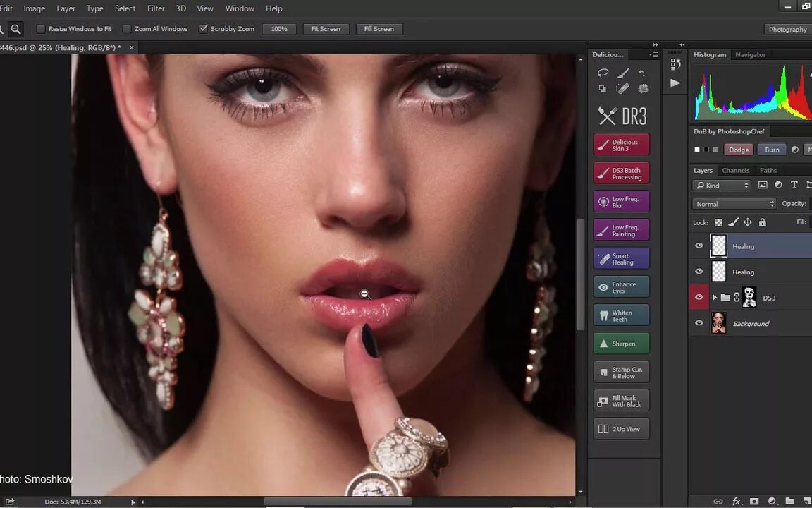Screen dimensions: 812x508
Task: Click the chip-shaped icon in Delicious panel
Action: coord(643,89)
